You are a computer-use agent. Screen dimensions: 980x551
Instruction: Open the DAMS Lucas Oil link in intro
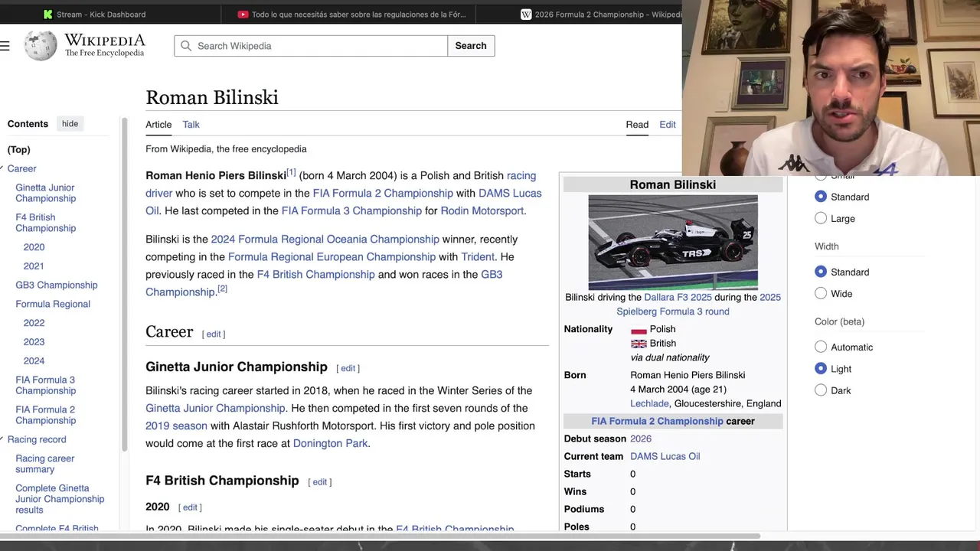click(x=344, y=202)
